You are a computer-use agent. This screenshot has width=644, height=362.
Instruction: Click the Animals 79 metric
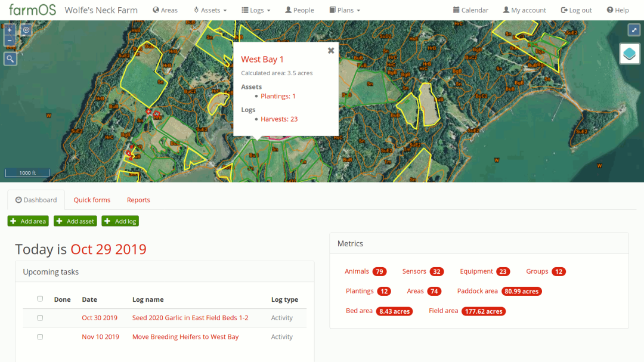[365, 271]
